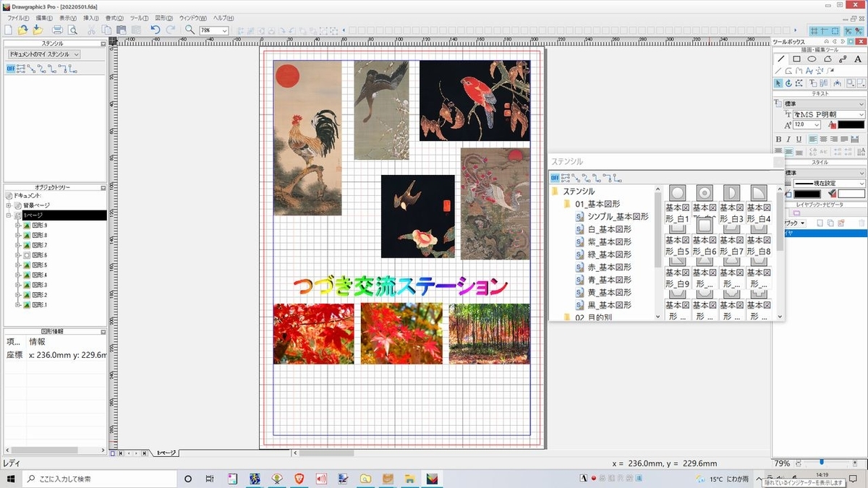Open the MS P明朝 font dropdown

861,114
